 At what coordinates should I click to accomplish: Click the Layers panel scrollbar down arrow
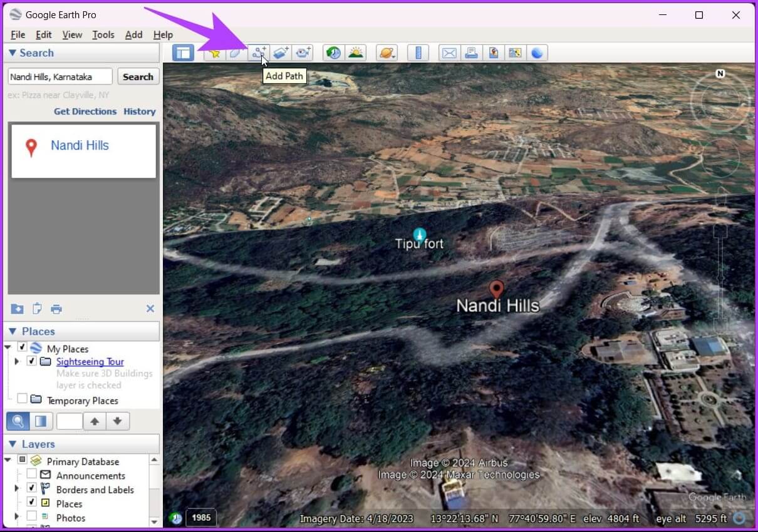point(154,521)
